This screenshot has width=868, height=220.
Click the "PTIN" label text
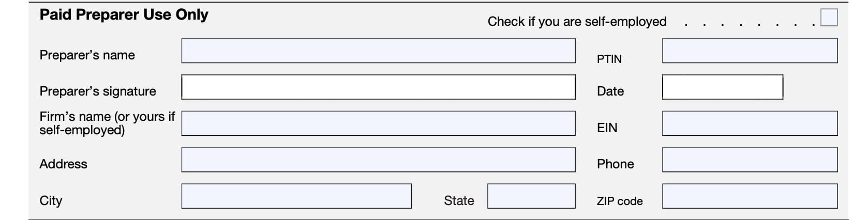point(609,59)
